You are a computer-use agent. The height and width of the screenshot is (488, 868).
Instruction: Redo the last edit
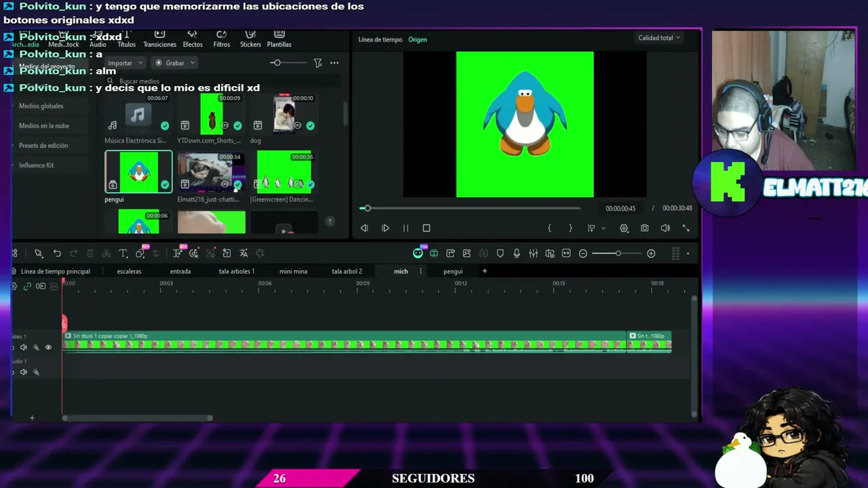[73, 253]
